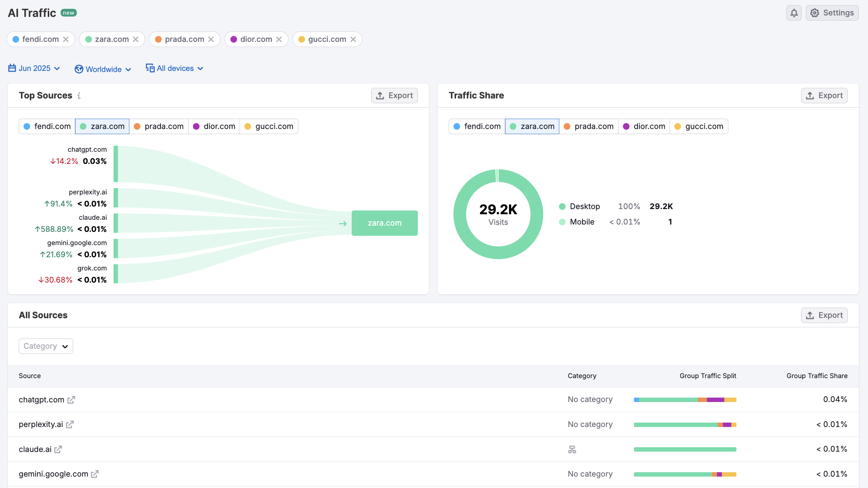Click the notifications bell icon
This screenshot has width=868, height=488.
tap(794, 13)
